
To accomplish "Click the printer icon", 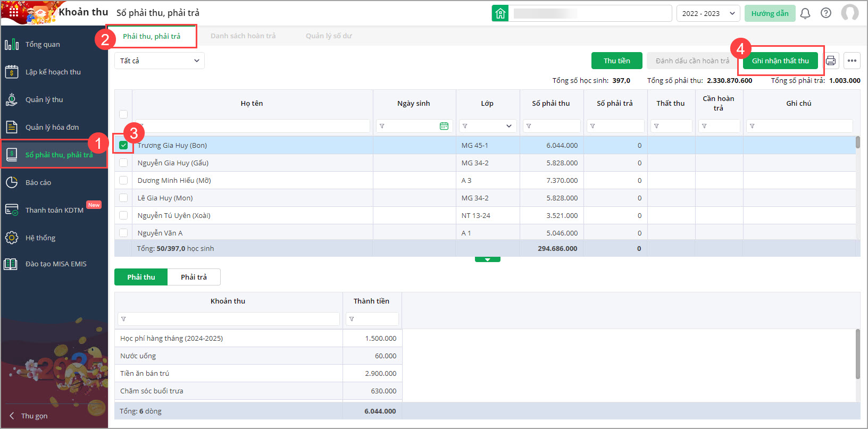I will 831,61.
